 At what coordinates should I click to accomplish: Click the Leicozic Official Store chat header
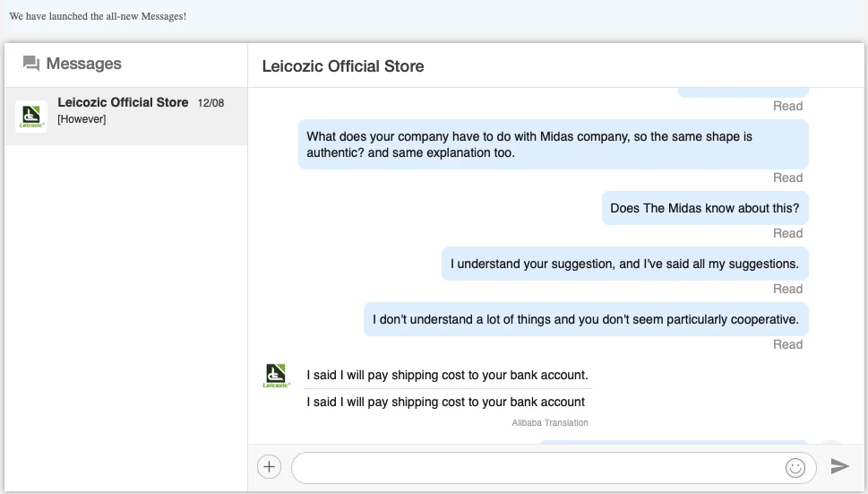point(343,66)
